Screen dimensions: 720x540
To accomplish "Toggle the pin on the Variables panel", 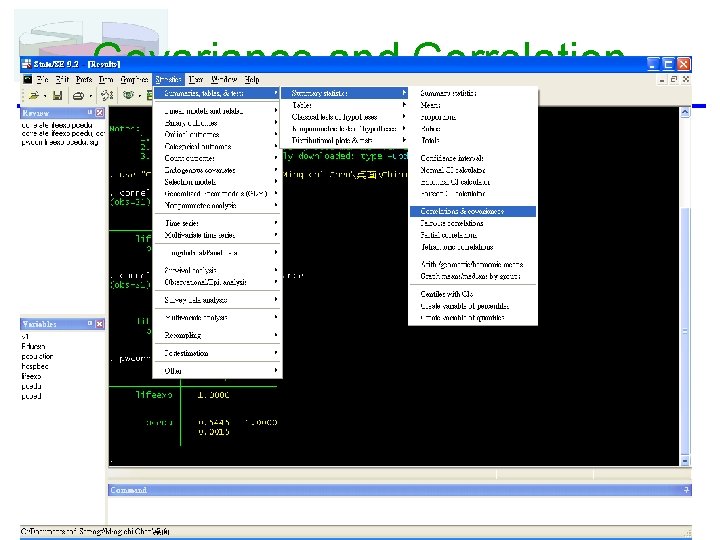I will coord(90,323).
